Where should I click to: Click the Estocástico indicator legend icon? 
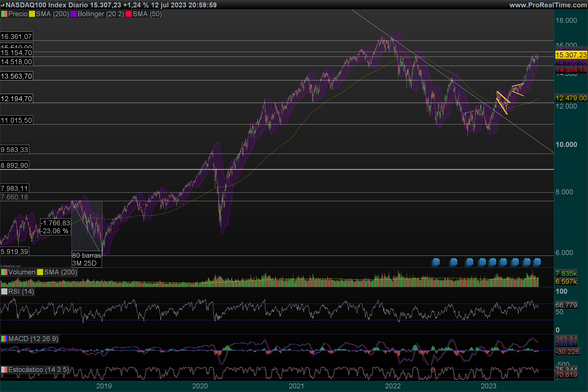[x=4, y=370]
